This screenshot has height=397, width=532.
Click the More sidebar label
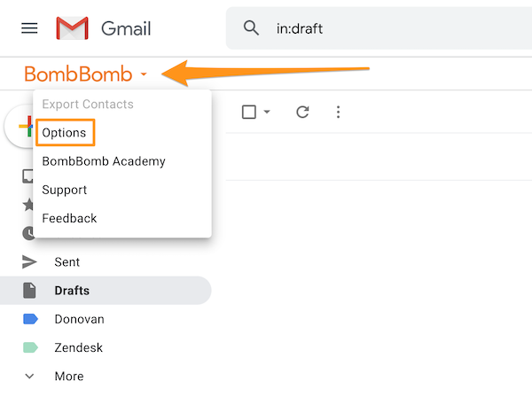(x=69, y=377)
